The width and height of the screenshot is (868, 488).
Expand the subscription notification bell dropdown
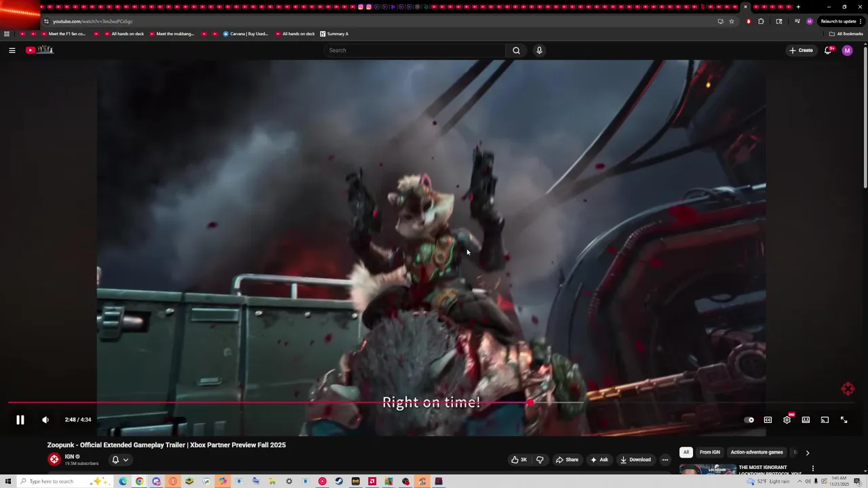pos(120,460)
